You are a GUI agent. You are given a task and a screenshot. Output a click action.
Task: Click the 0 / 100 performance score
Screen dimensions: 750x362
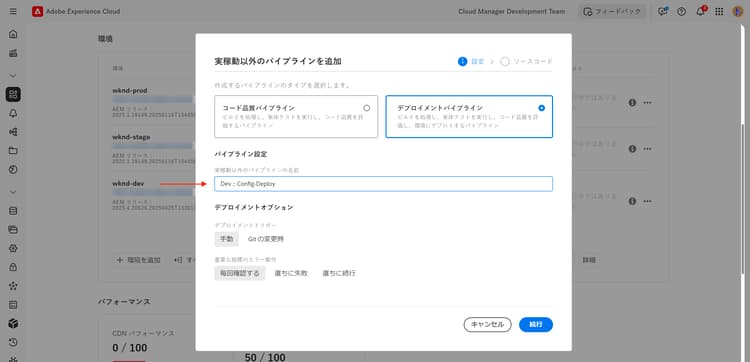130,348
